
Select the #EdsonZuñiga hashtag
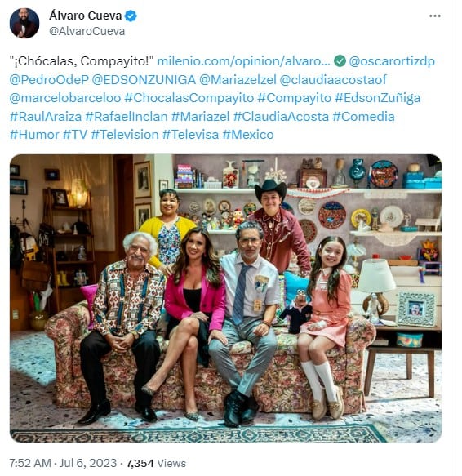coord(378,98)
